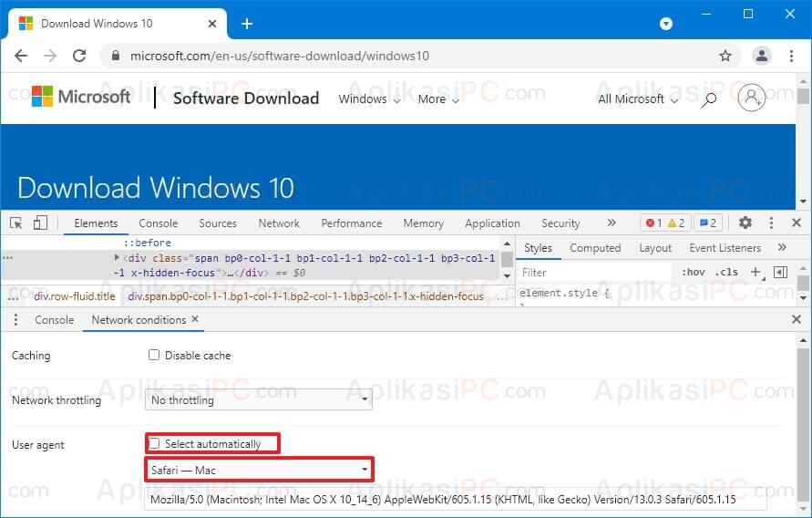Bookmark this page with star icon

[725, 56]
